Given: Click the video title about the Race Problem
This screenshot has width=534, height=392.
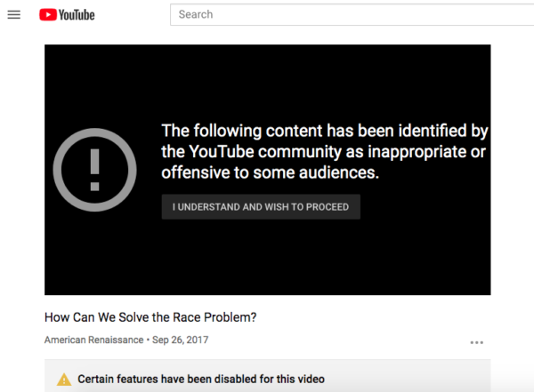Looking at the screenshot, I should pyautogui.click(x=150, y=317).
